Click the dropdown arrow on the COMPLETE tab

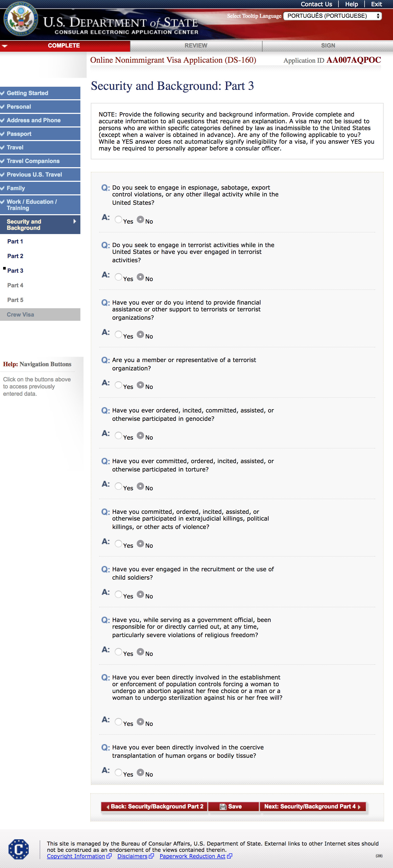click(x=5, y=46)
